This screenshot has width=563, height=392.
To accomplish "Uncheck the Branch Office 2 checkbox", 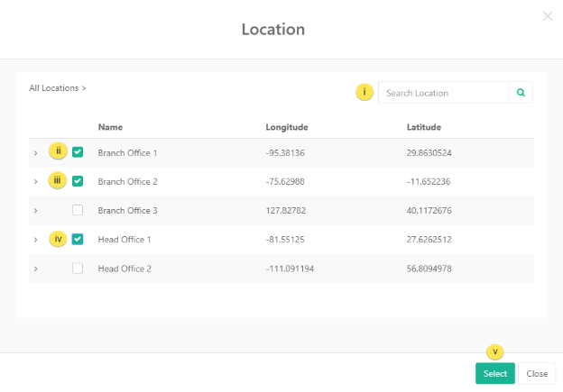I will (x=78, y=181).
